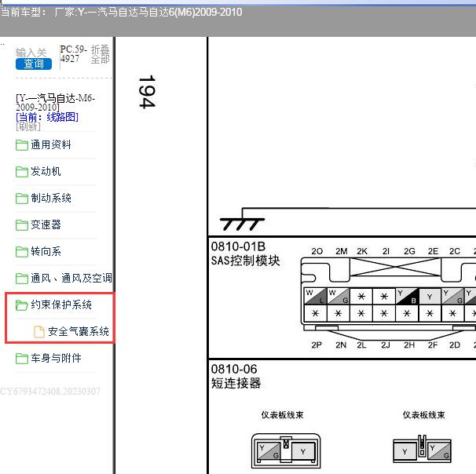Screen dimensions: 476x474
Task: Click the right 仪表板线束 label
Action: pos(424,415)
